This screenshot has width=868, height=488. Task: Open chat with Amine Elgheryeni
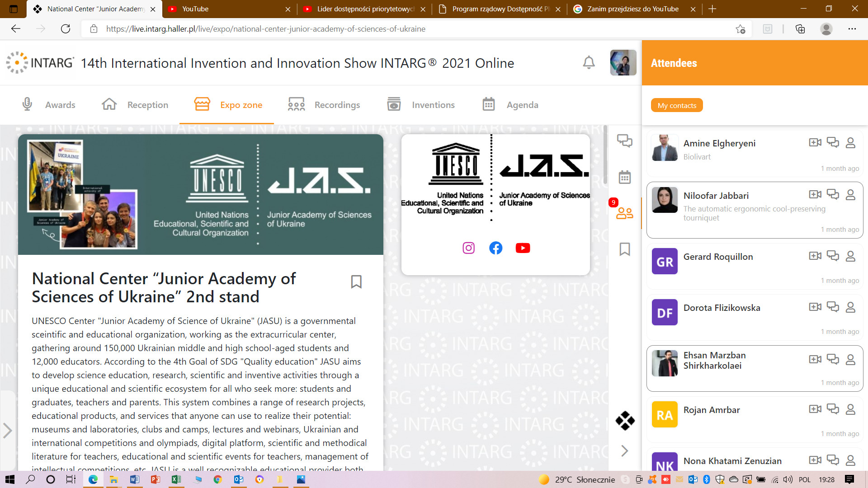coord(833,142)
